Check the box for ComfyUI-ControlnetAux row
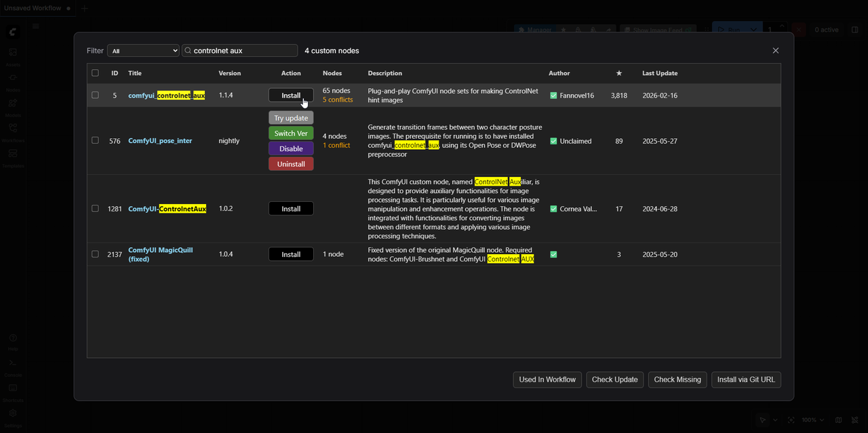Image resolution: width=868 pixels, height=433 pixels. coord(95,209)
